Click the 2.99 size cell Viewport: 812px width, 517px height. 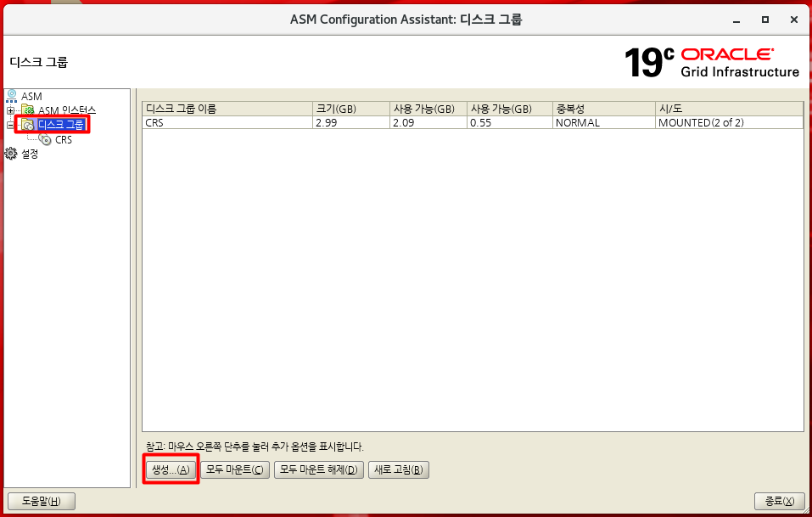point(351,123)
